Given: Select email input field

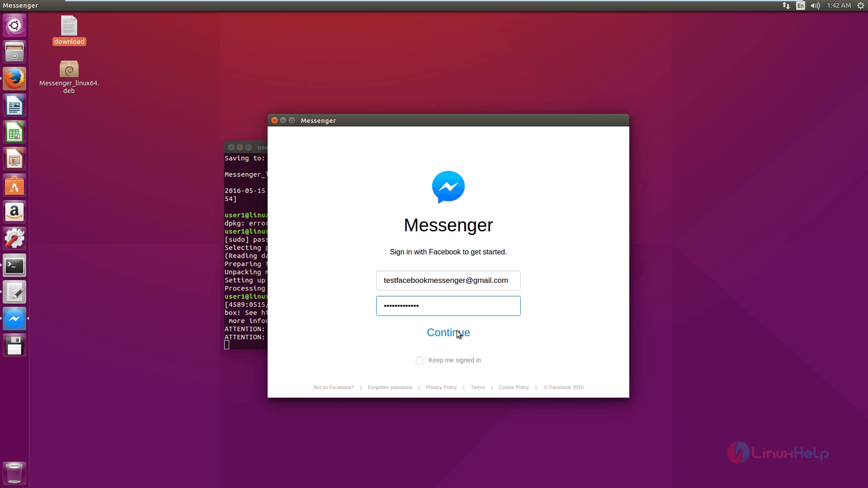Looking at the screenshot, I should click(448, 281).
